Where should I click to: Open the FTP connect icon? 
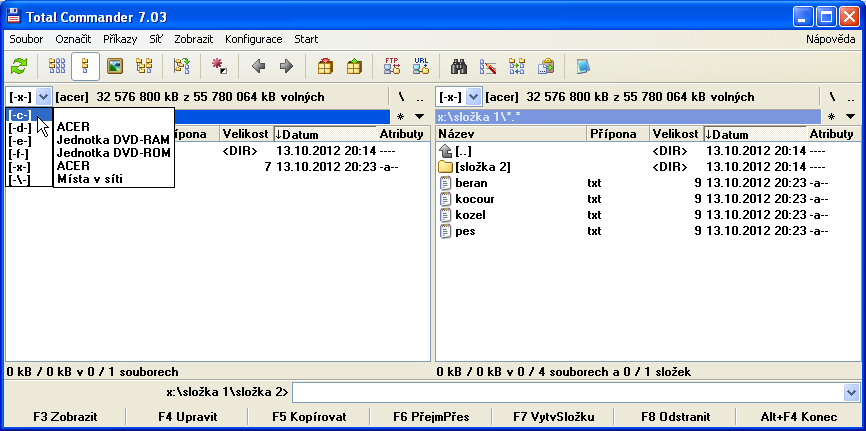(x=392, y=67)
